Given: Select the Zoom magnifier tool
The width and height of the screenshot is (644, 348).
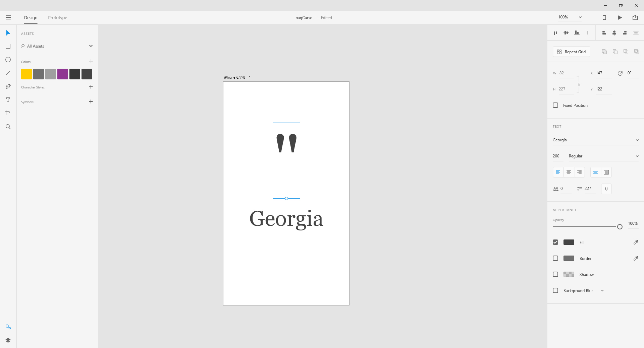Looking at the screenshot, I should (8, 127).
